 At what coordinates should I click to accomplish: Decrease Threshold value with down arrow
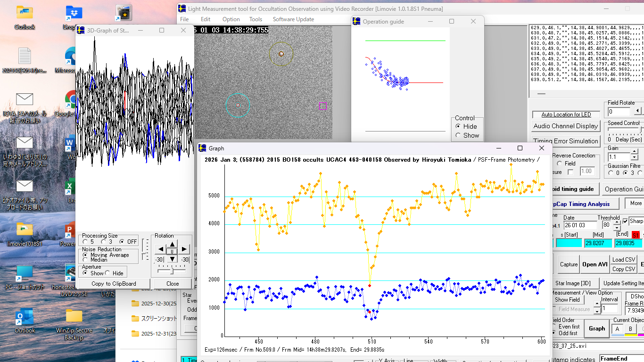coord(616,228)
